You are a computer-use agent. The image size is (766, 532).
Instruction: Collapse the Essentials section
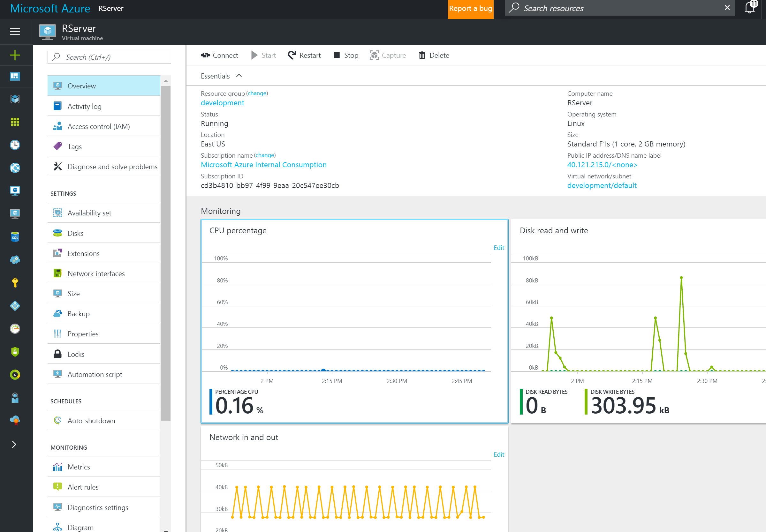coord(239,76)
